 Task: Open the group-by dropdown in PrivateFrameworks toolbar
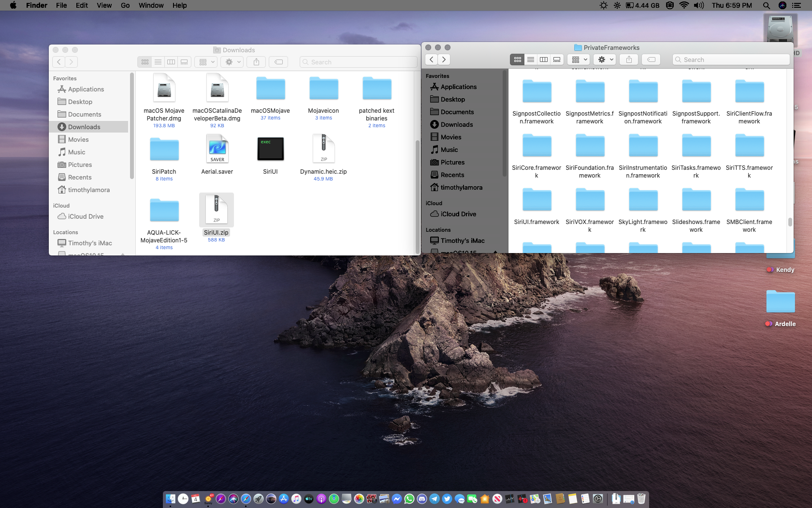pyautogui.click(x=580, y=60)
